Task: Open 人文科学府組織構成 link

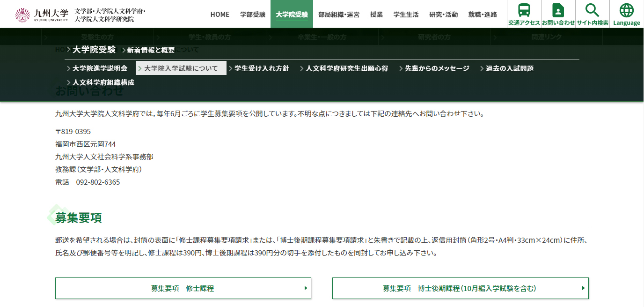Action: coord(103,82)
